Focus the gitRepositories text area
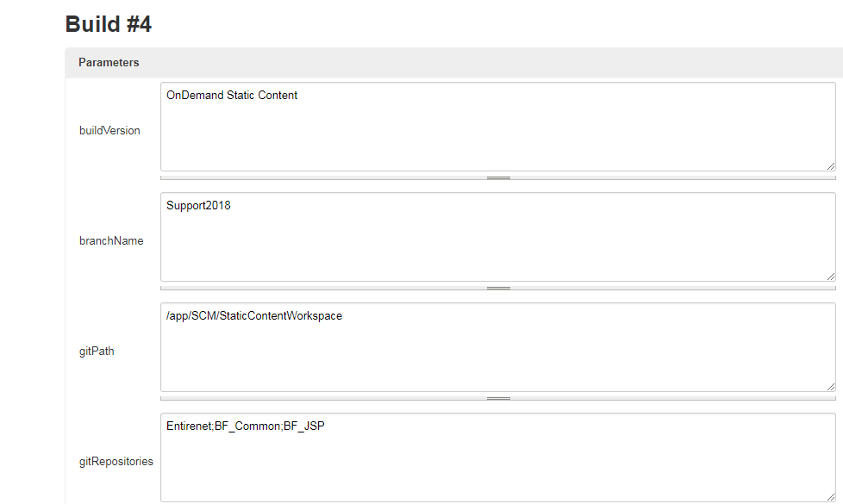The height and width of the screenshot is (504, 843). coord(497,467)
